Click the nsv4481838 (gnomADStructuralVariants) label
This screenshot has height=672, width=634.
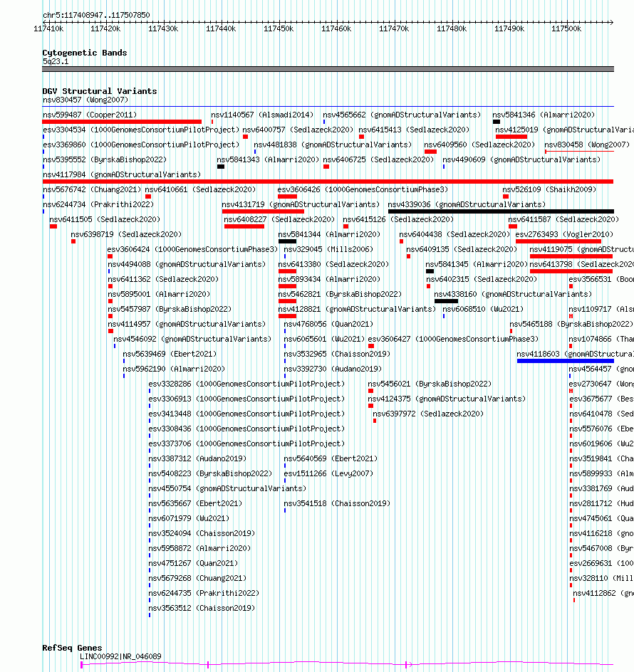[333, 145]
